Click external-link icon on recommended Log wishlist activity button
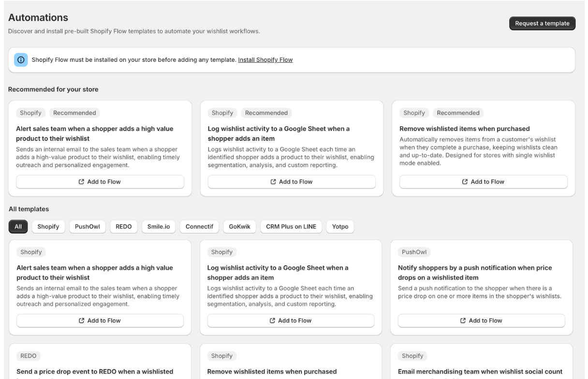 pyautogui.click(x=273, y=182)
